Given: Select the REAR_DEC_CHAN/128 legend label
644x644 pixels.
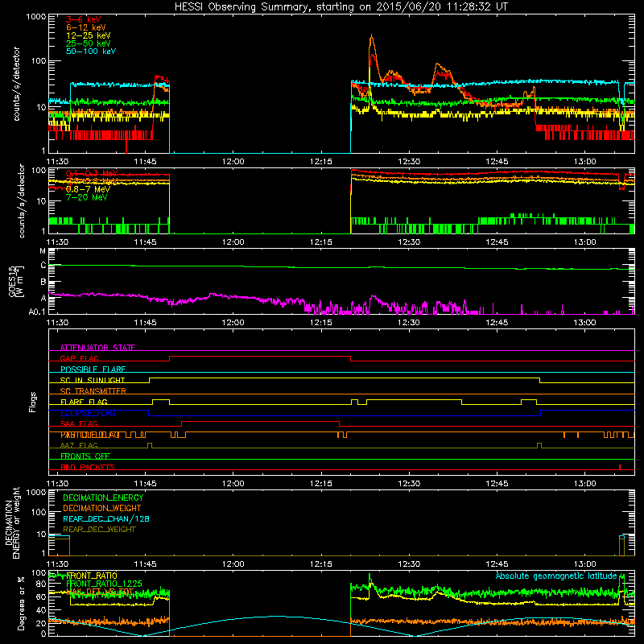Looking at the screenshot, I should 106,518.
